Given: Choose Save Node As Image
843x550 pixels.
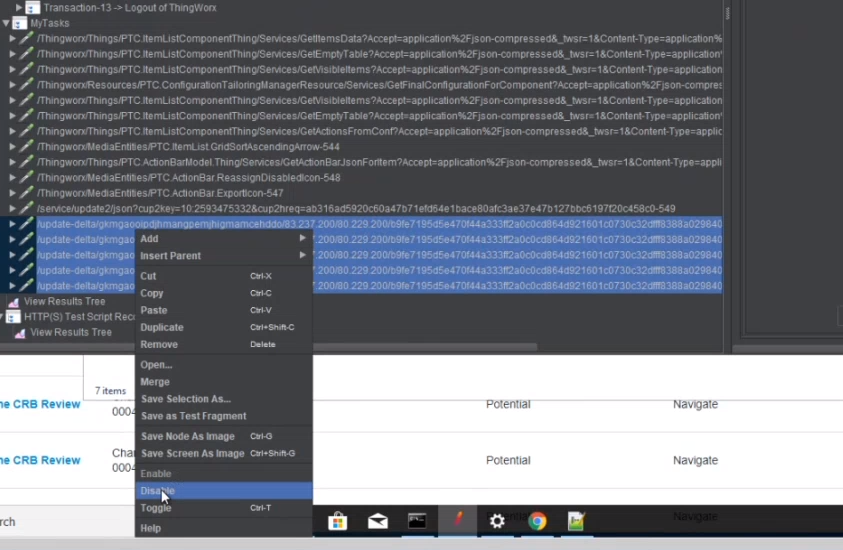Looking at the screenshot, I should [x=223, y=436].
